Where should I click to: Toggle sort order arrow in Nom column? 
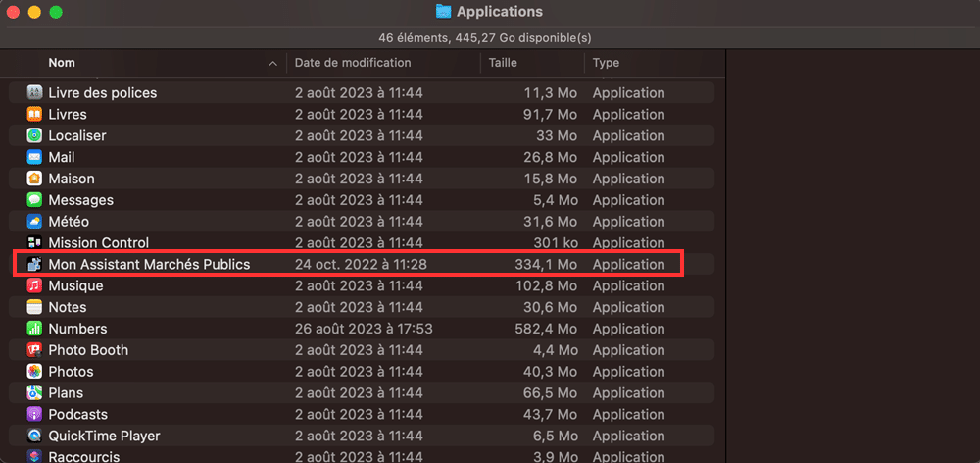click(272, 64)
